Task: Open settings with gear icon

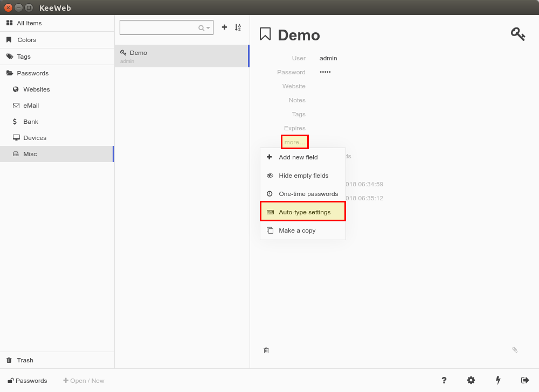Action: tap(471, 380)
